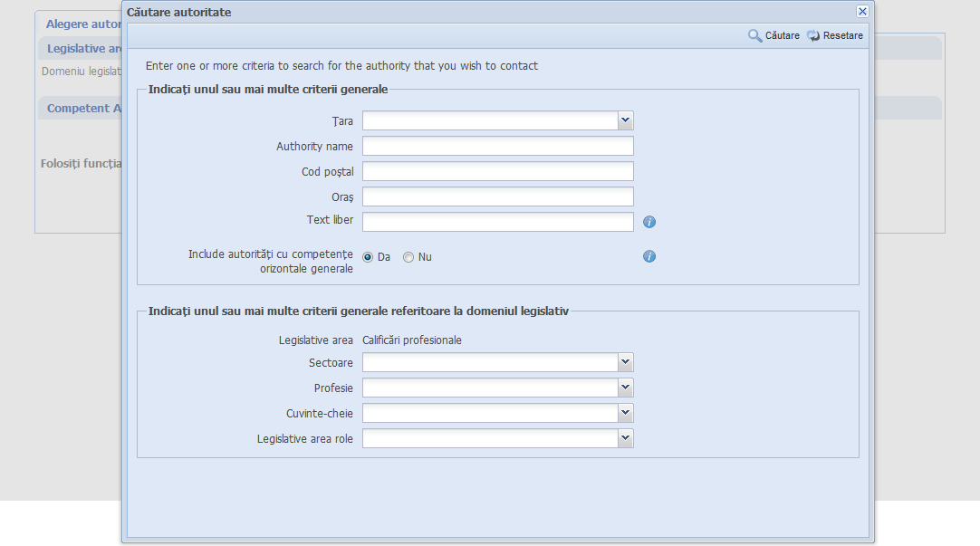Expand the Sectoare dropdown list
Screen dimensions: 980x546
click(x=625, y=362)
